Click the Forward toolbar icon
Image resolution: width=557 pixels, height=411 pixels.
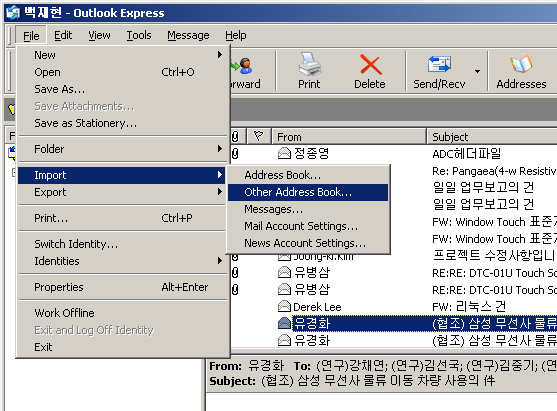[x=245, y=71]
